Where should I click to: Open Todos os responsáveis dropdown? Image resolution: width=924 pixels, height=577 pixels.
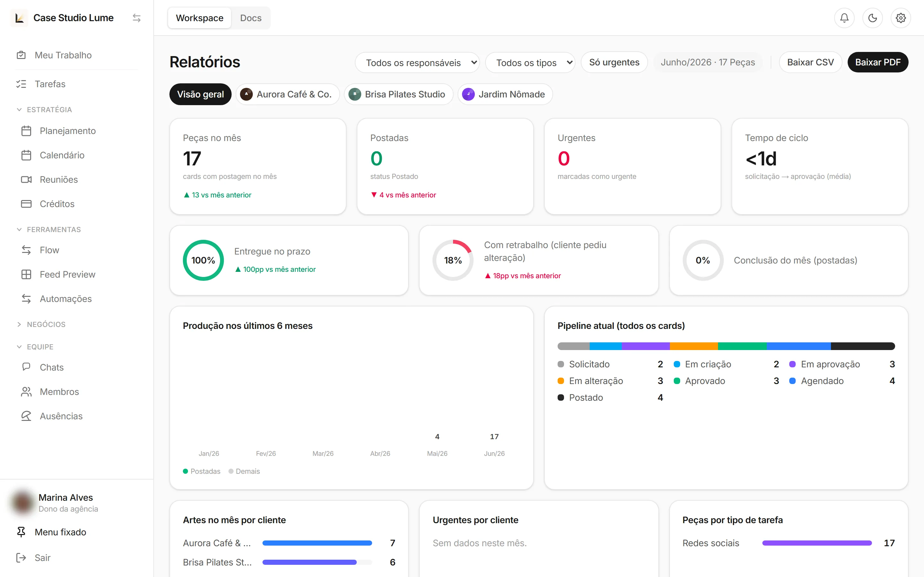pos(417,63)
